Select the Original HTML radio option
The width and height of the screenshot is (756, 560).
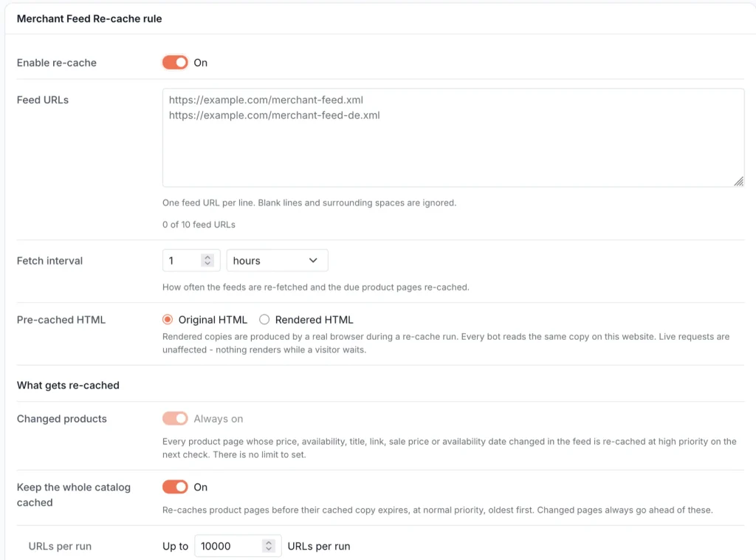[168, 320]
